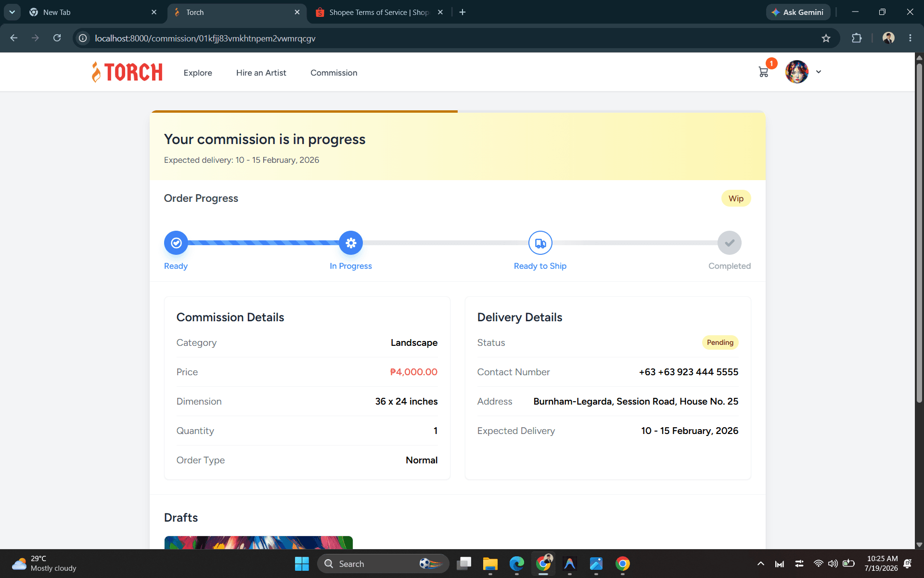Click the In Progress gear step icon
This screenshot has width=924, height=578.
click(351, 243)
